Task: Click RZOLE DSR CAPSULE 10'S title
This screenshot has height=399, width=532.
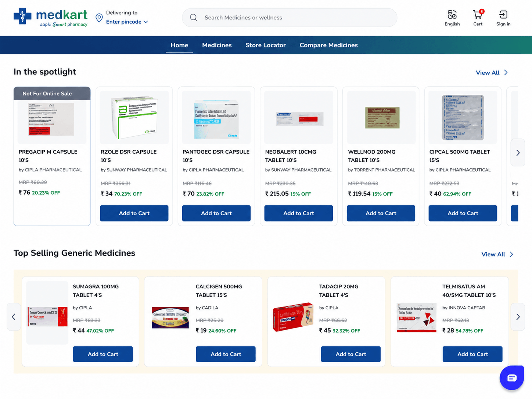Action: coord(129,156)
